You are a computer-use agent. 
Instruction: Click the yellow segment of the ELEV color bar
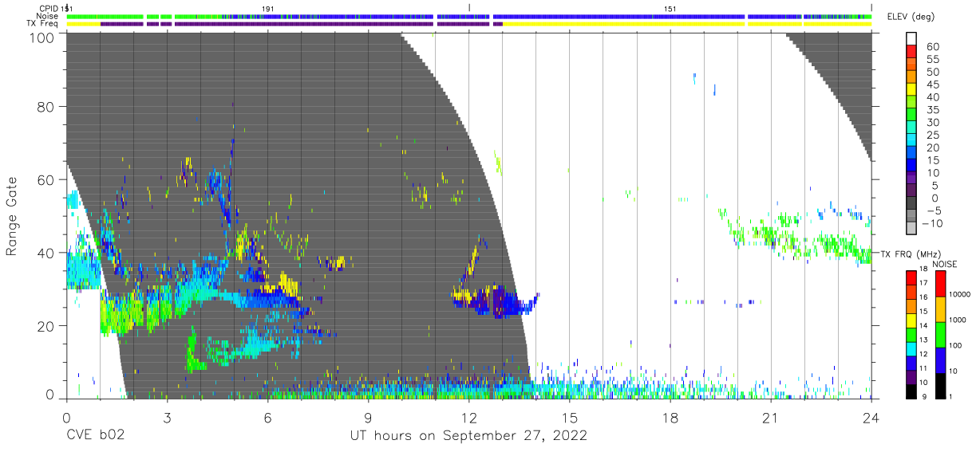tap(911, 89)
